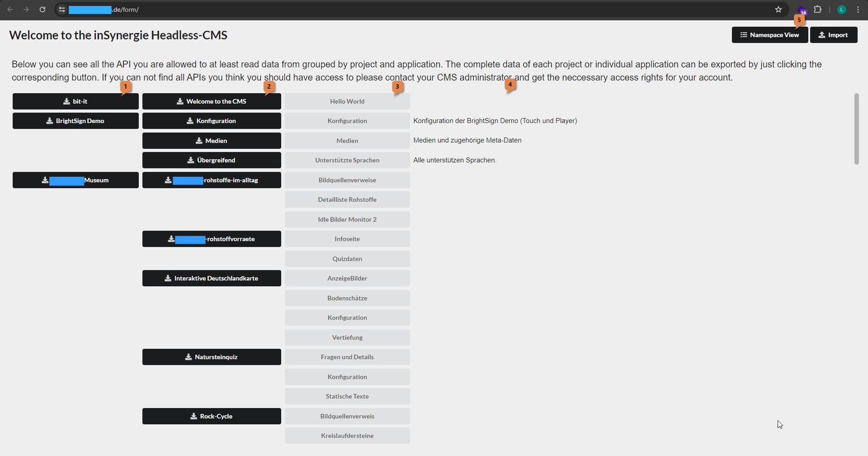The height and width of the screenshot is (456, 868).
Task: Open the Kreislaufdersteine API entry
Action: coord(347,436)
